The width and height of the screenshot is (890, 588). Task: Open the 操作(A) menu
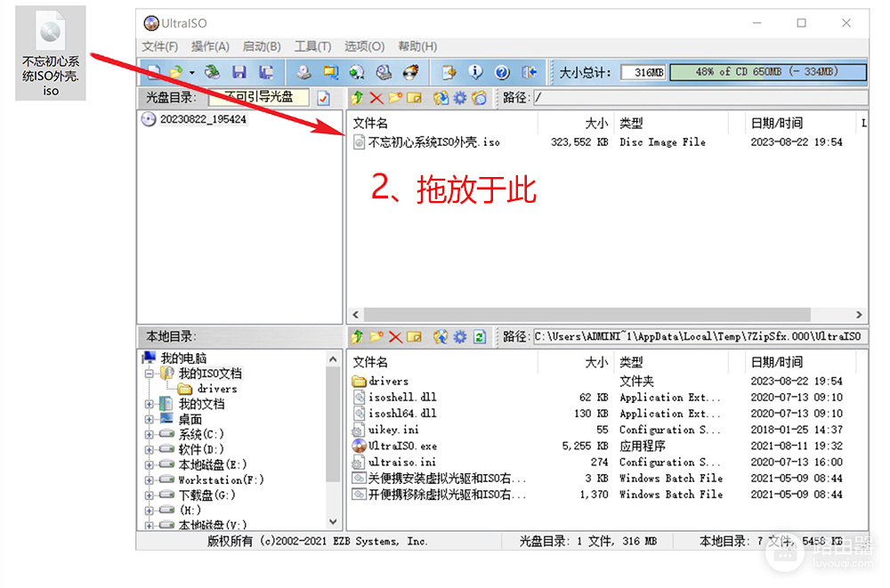click(210, 46)
